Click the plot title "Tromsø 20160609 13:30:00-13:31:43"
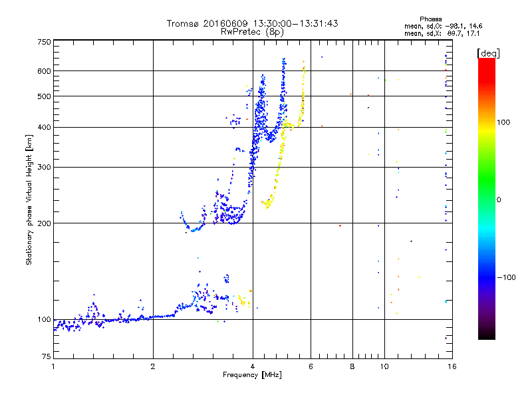This screenshot has height=399, width=532. tap(252, 23)
